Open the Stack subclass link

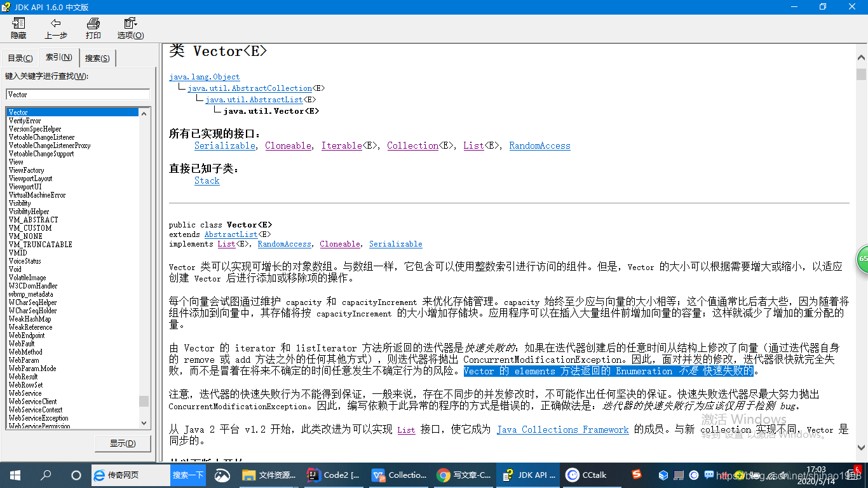point(207,180)
